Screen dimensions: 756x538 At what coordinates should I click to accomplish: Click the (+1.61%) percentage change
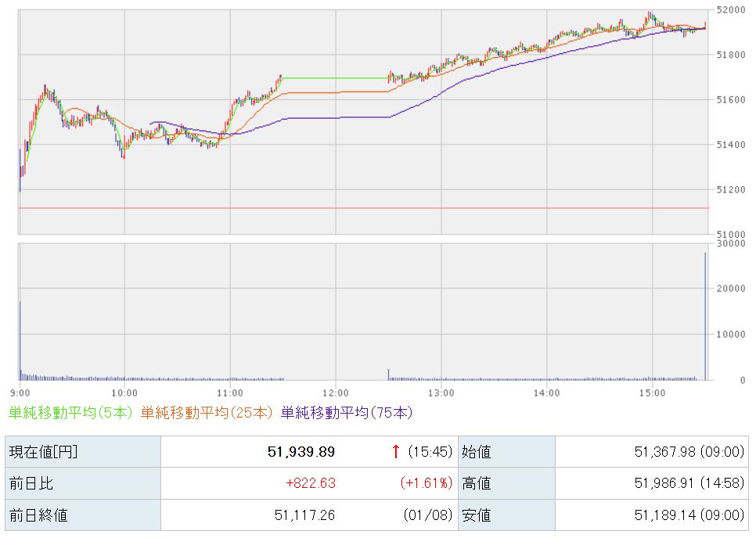427,483
